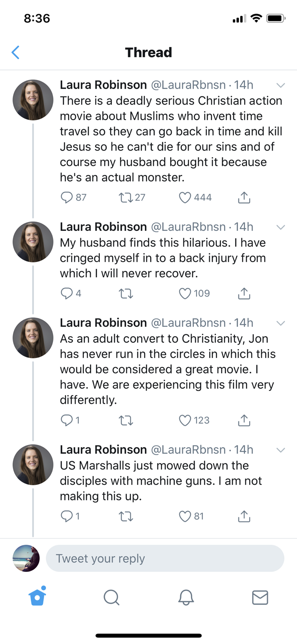The height and width of the screenshot is (644, 297).
Task: Like the back injury tweet
Action: [185, 293]
